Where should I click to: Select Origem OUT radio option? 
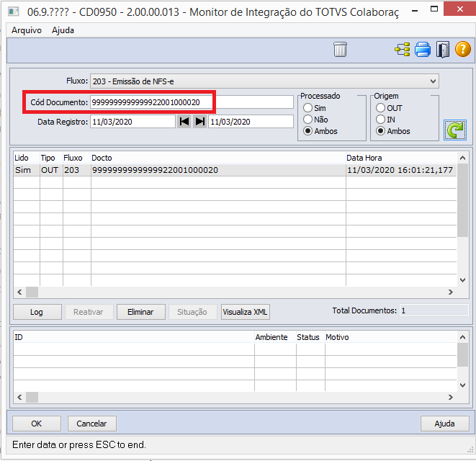380,107
